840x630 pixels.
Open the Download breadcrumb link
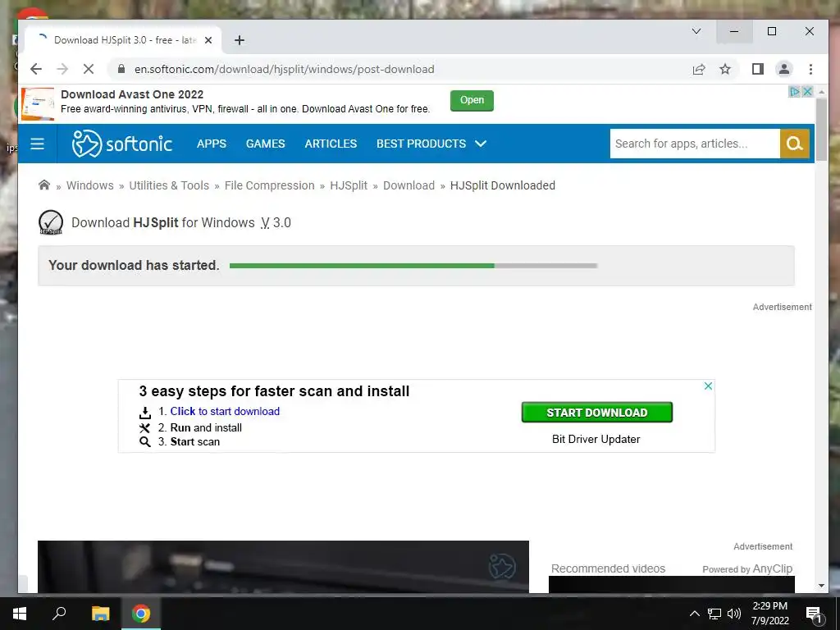[x=409, y=185]
